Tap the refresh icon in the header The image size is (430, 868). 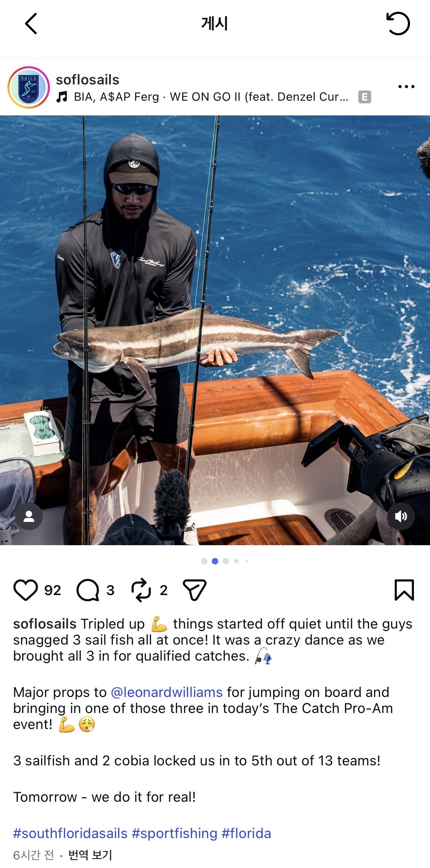pyautogui.click(x=398, y=24)
